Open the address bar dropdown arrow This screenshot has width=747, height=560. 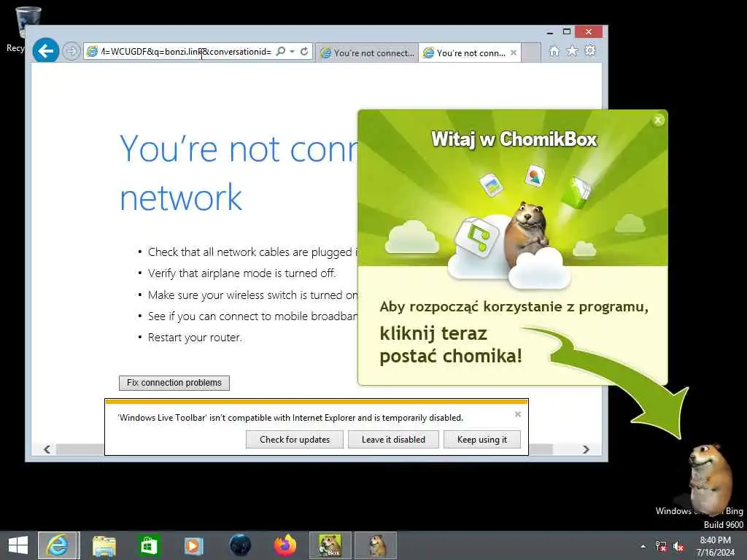click(292, 51)
